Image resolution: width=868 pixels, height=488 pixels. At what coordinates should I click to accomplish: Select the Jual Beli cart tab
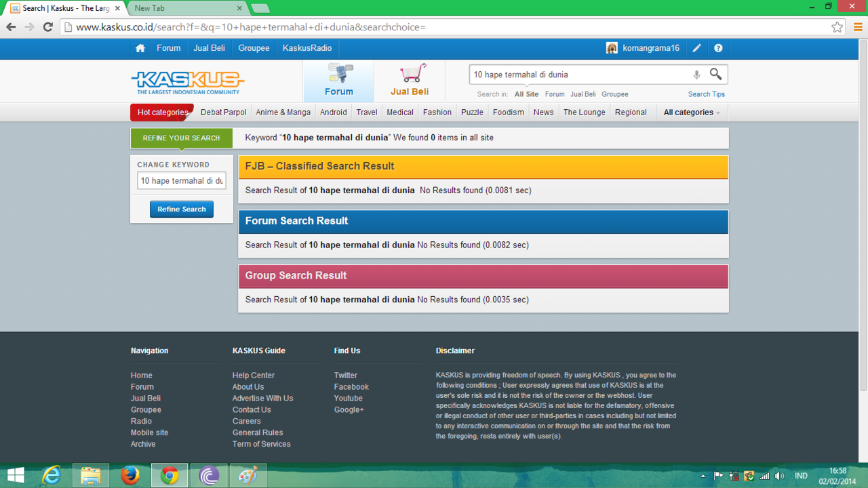(x=410, y=81)
